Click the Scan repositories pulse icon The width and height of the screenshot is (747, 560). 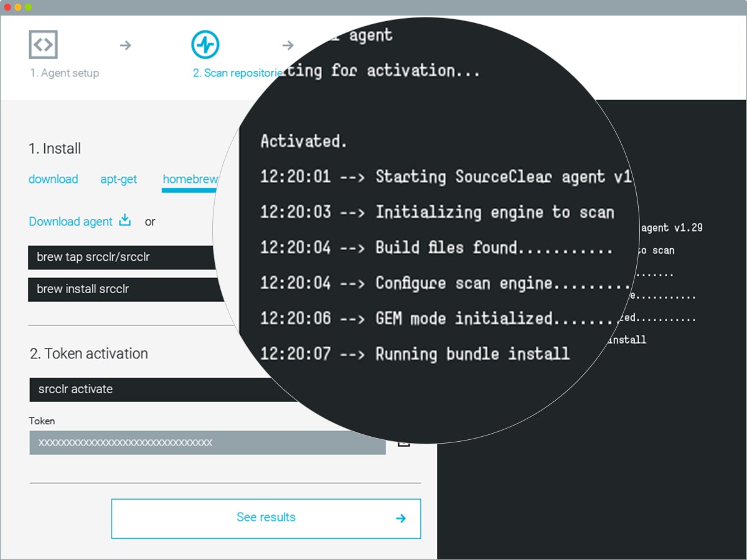[205, 45]
